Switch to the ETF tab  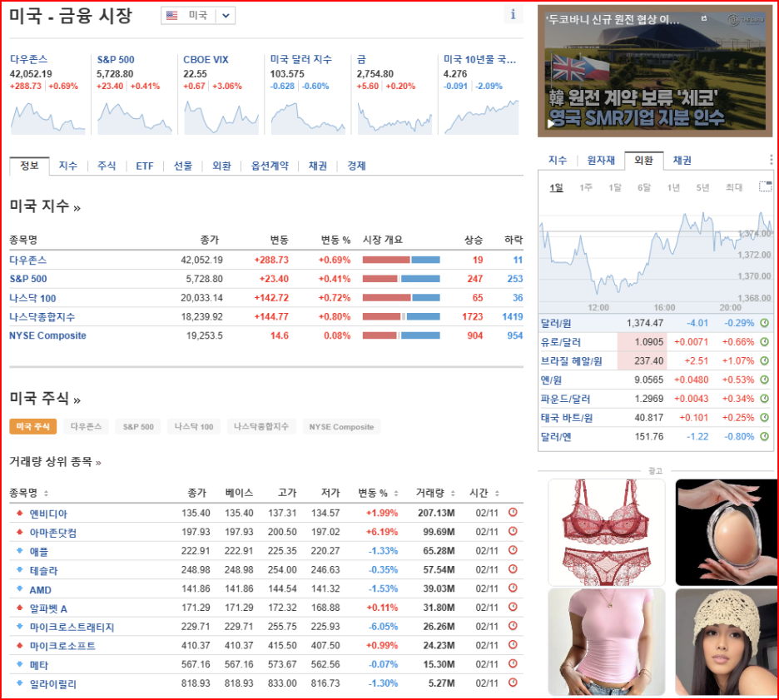[x=145, y=166]
